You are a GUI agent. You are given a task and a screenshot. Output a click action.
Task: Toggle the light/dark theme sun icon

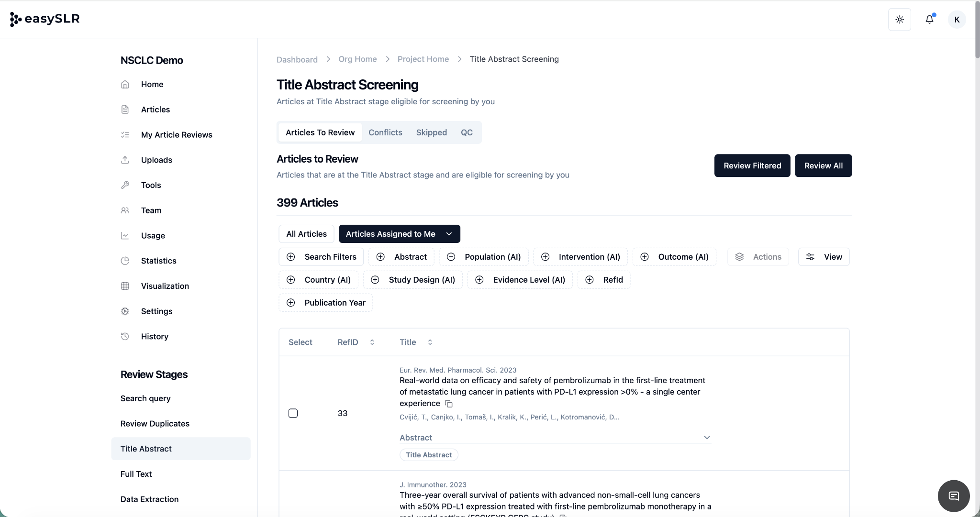pyautogui.click(x=900, y=20)
